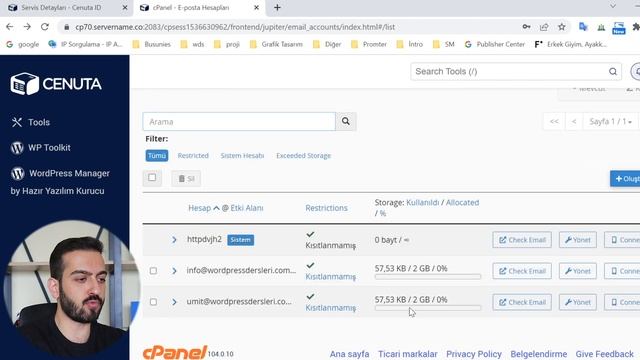
Task: Click Kısıtlanmamış link in umit@ row
Action: [331, 308]
